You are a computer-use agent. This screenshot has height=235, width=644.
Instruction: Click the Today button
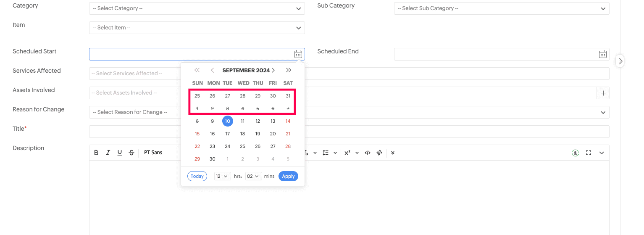click(x=197, y=176)
